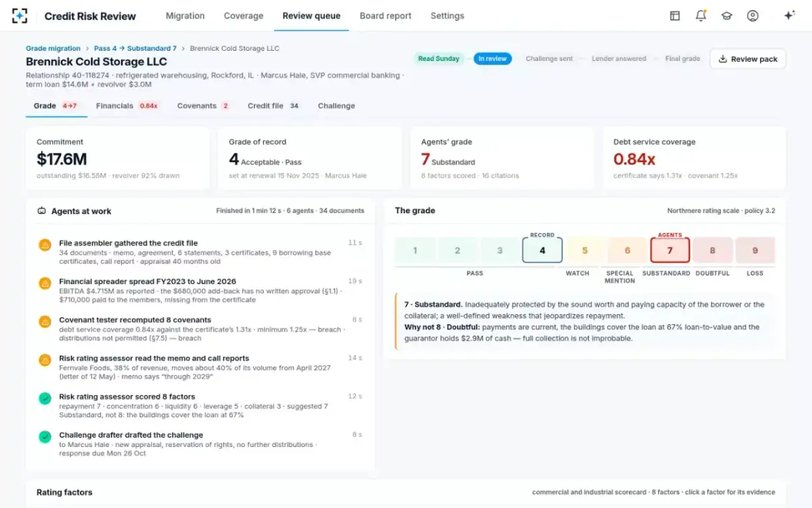Open the notifications bell

click(x=701, y=16)
